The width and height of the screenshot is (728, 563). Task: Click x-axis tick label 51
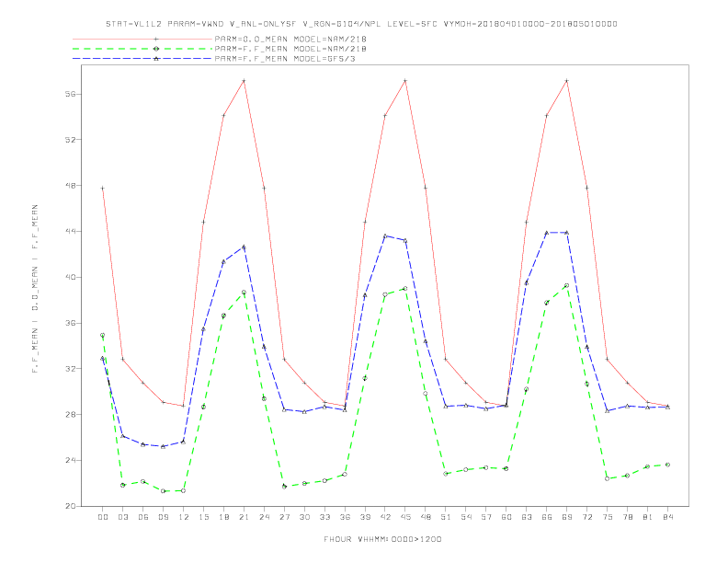(446, 517)
